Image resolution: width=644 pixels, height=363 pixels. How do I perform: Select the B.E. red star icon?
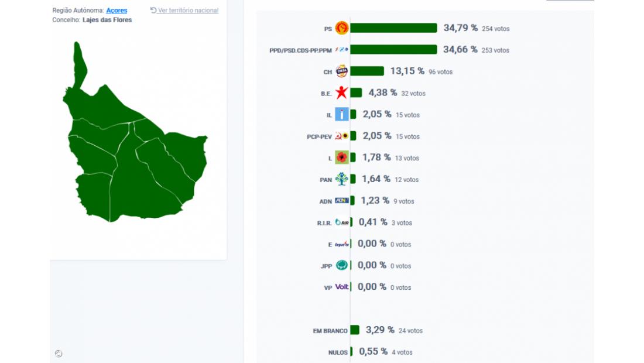tap(341, 93)
